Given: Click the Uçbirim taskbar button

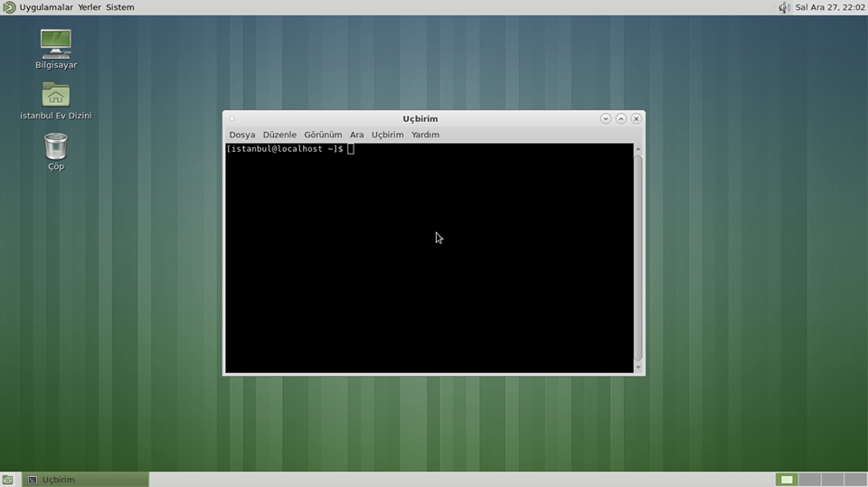Looking at the screenshot, I should [86, 480].
